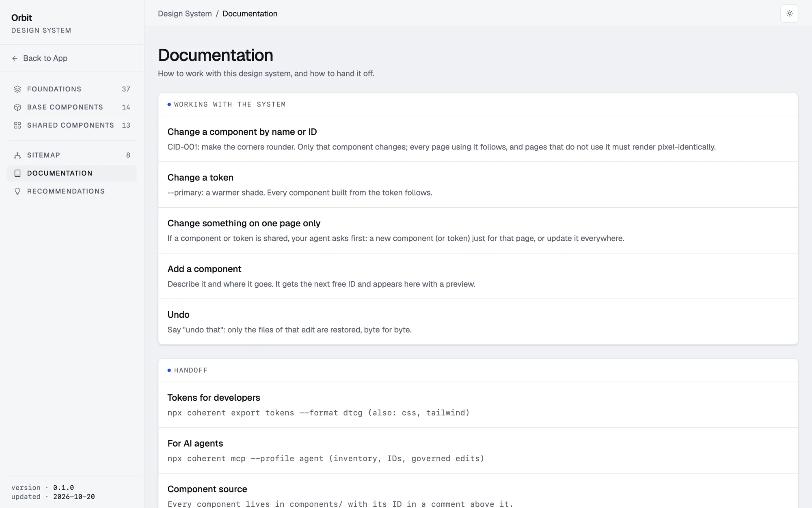Click the Recommendations lightbulb icon
Viewport: 812px width, 508px height.
(17, 191)
